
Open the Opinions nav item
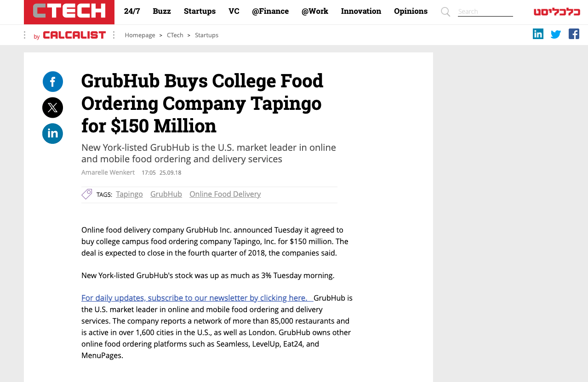click(x=411, y=11)
